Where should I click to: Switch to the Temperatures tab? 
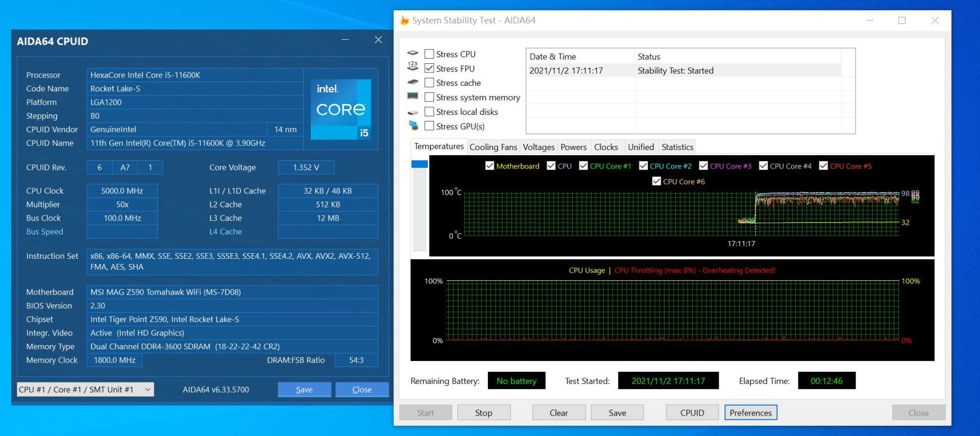pos(438,147)
